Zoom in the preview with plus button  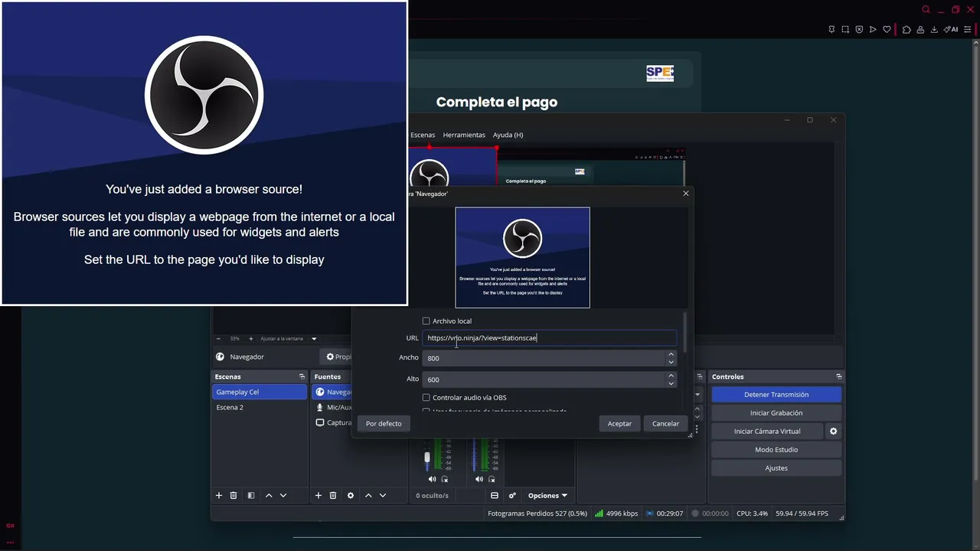tap(250, 338)
